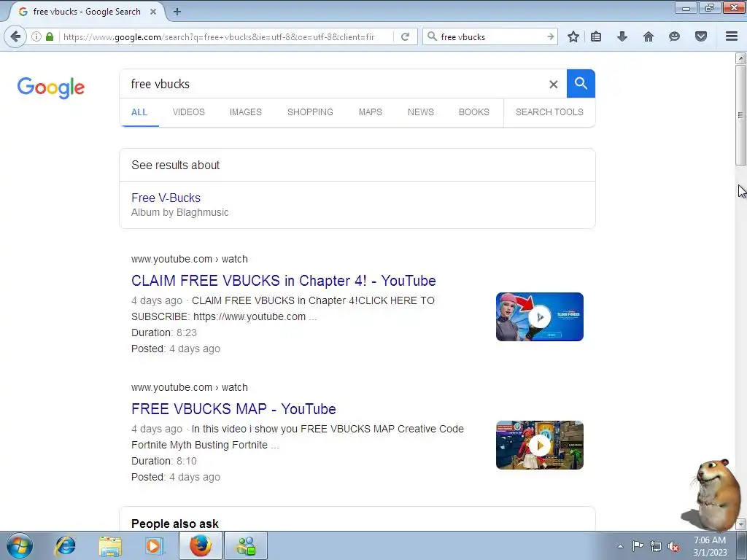Switch to the IMAGES tab

point(246,112)
